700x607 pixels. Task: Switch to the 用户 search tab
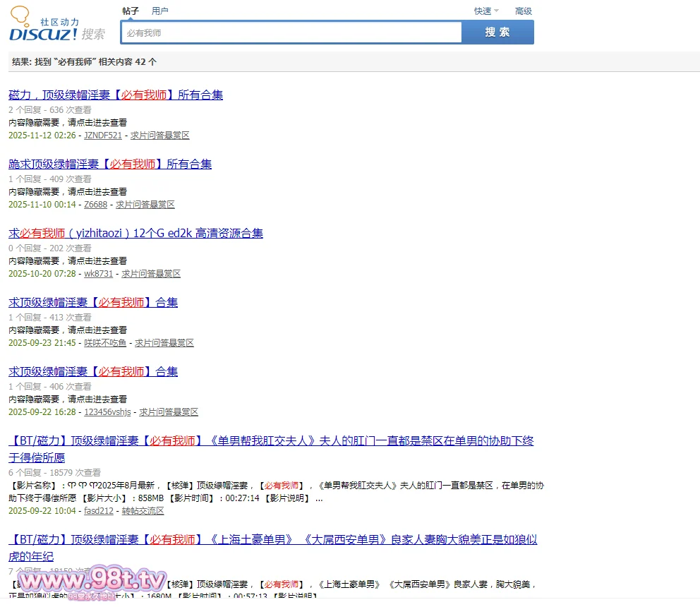[160, 11]
